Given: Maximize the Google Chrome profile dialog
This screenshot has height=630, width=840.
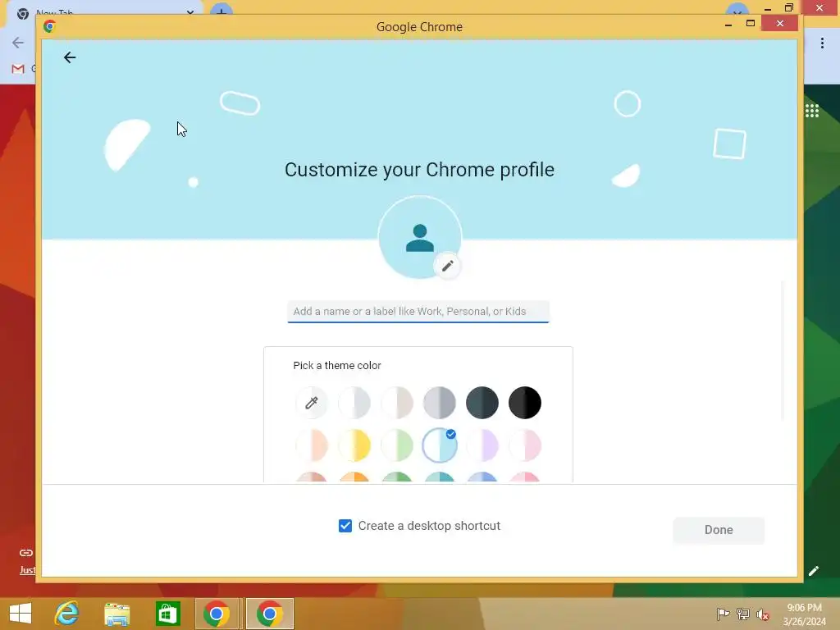Looking at the screenshot, I should (x=750, y=23).
